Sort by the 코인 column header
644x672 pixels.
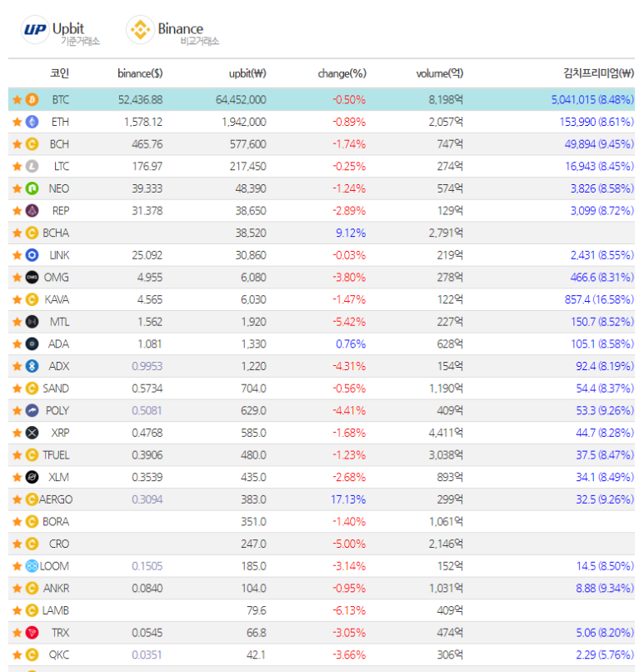click(x=59, y=73)
